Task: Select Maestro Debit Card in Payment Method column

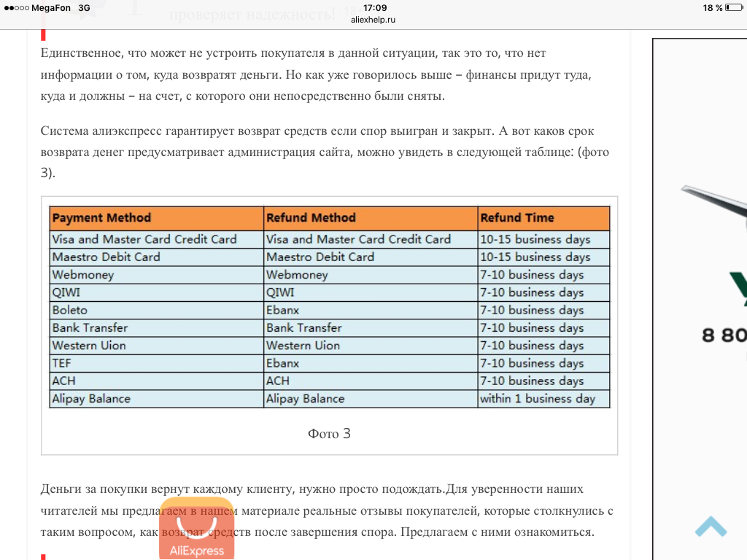Action: pos(157,257)
